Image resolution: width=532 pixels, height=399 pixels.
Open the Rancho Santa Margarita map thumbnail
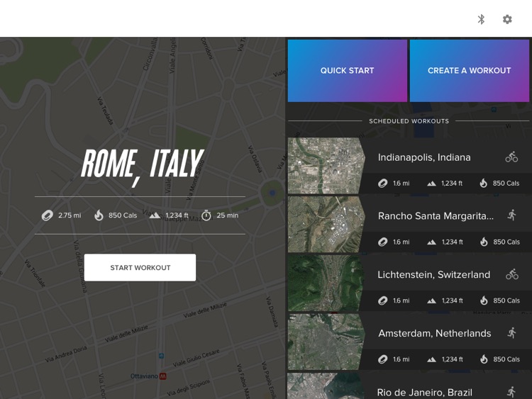click(326, 224)
